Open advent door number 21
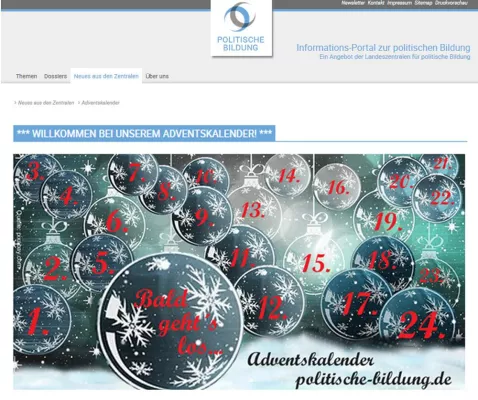The image size is (478, 400). click(442, 164)
